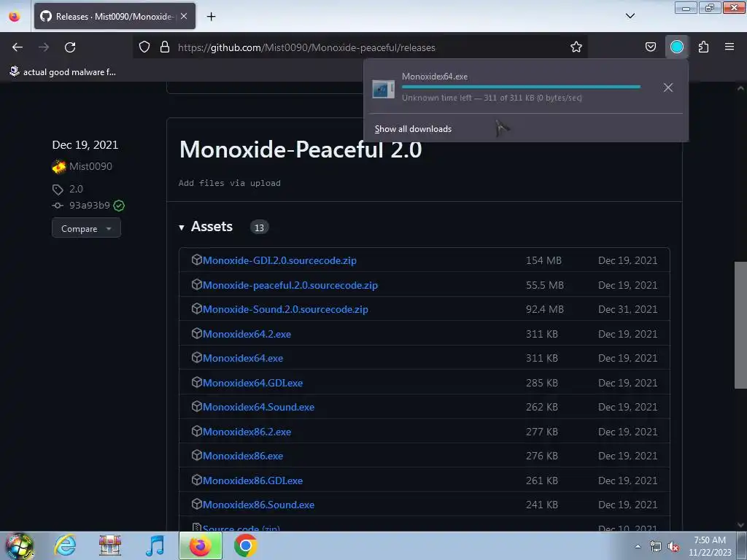Download Monoxide-GDI.2.0.sourcecode.zip
Image resolution: width=747 pixels, height=560 pixels.
point(279,260)
